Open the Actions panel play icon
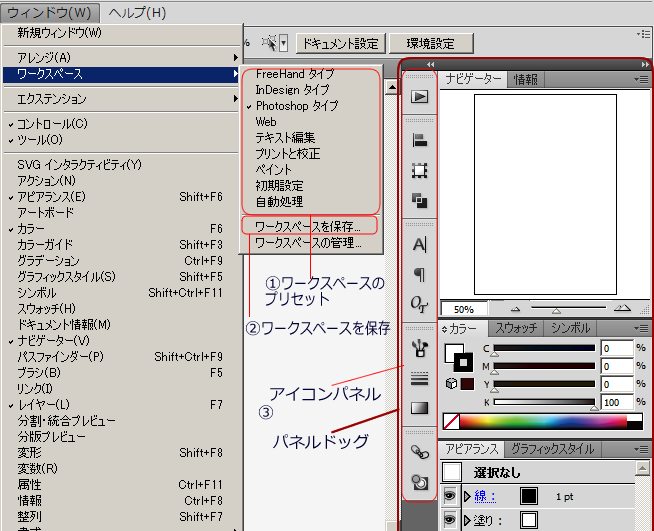654x531 pixels. (x=419, y=97)
